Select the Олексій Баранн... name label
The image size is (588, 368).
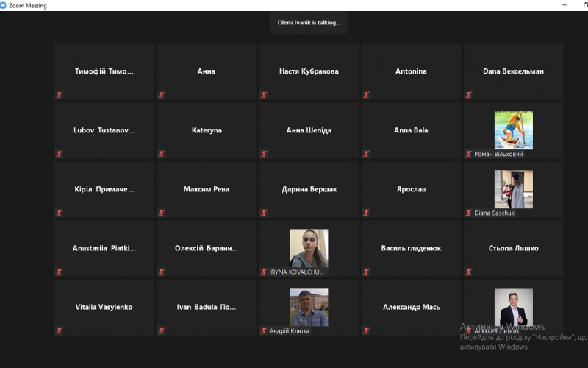[x=207, y=248]
